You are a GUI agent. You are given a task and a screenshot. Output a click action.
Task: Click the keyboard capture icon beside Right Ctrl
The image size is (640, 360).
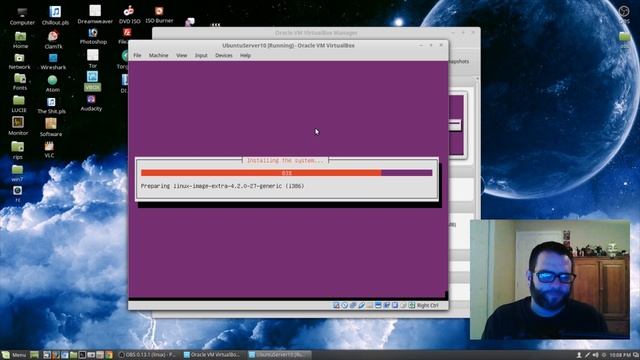click(412, 305)
